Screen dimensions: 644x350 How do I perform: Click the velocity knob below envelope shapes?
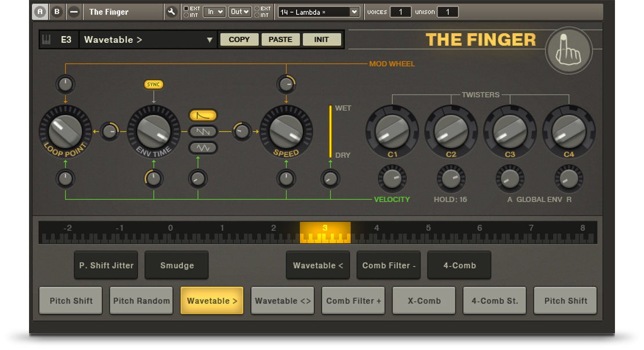tap(198, 179)
